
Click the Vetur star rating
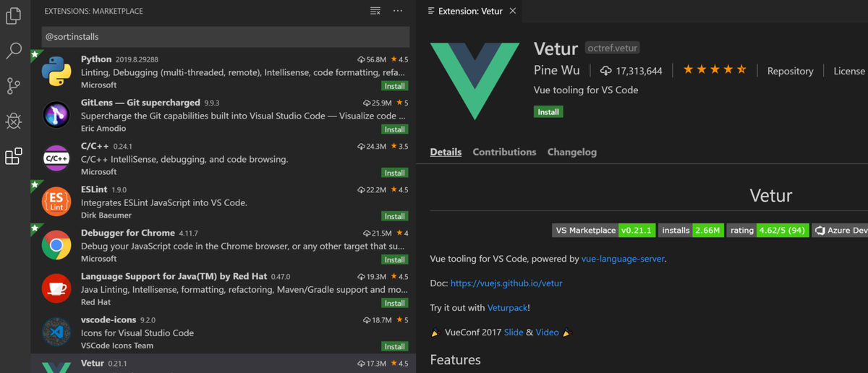pyautogui.click(x=715, y=70)
